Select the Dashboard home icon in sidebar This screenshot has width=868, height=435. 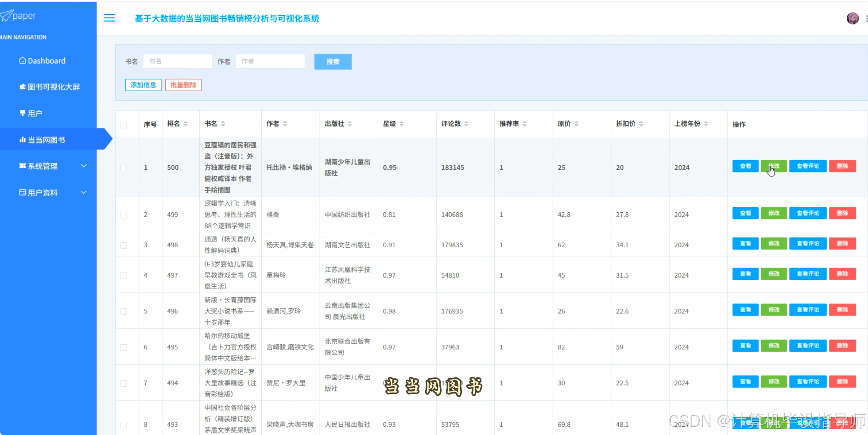click(x=22, y=60)
